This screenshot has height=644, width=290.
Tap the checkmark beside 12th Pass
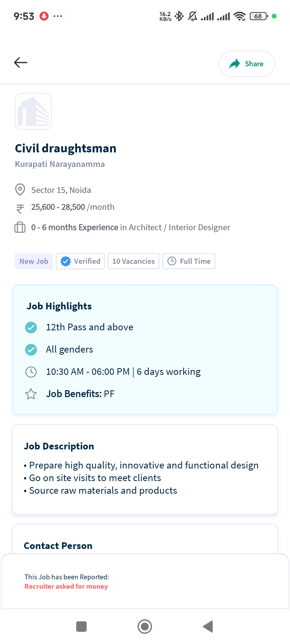pyautogui.click(x=31, y=327)
